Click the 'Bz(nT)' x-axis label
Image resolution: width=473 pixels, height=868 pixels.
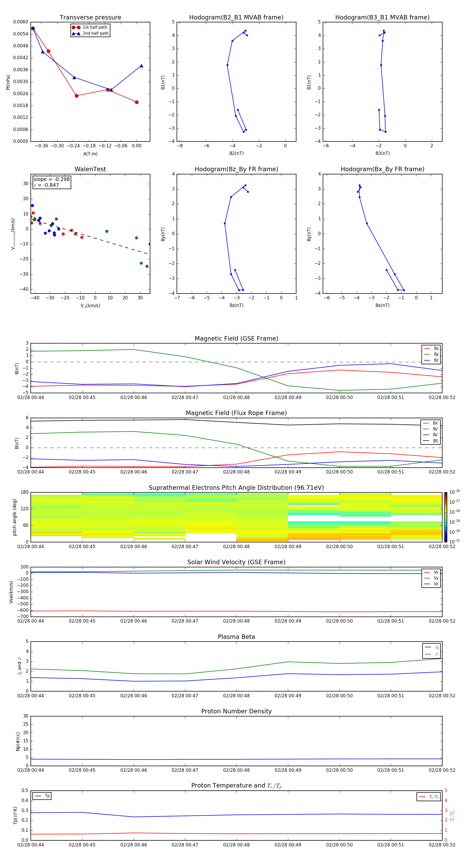click(236, 305)
